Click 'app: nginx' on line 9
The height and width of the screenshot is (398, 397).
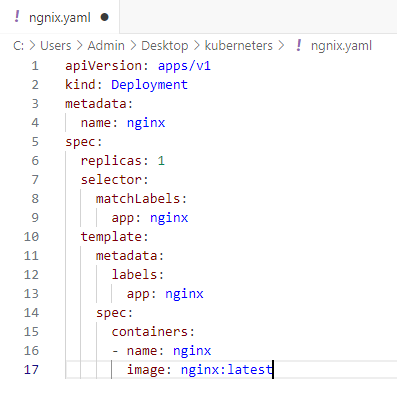click(x=150, y=218)
